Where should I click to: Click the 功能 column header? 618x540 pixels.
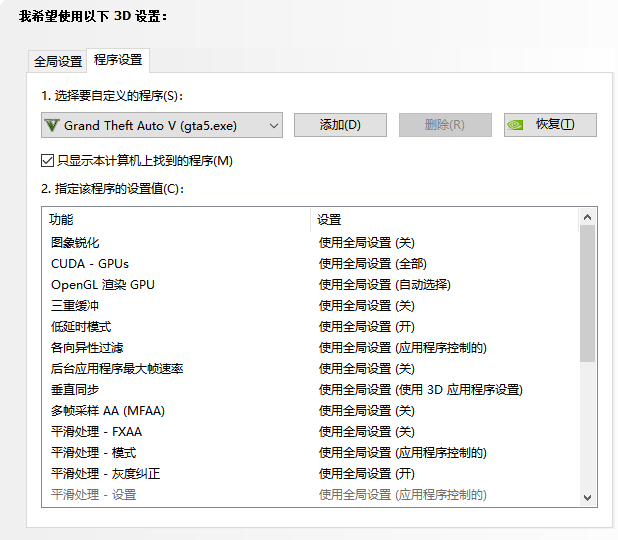(x=62, y=220)
